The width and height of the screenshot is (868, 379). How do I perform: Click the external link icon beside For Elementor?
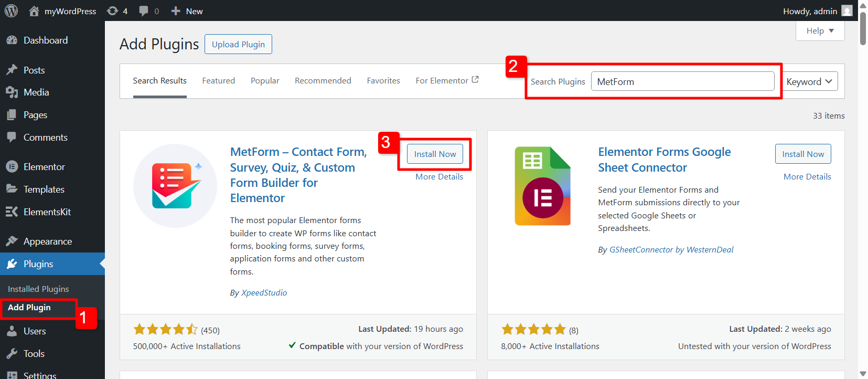pos(475,80)
